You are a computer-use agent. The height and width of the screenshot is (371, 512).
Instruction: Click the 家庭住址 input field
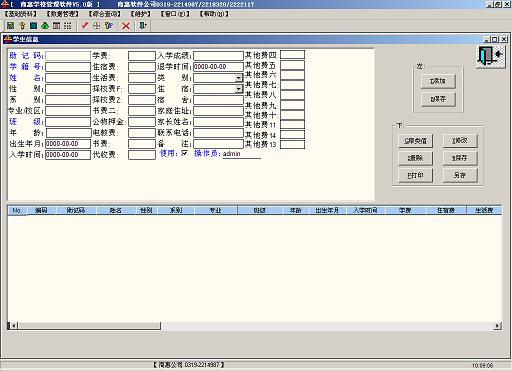(x=218, y=111)
